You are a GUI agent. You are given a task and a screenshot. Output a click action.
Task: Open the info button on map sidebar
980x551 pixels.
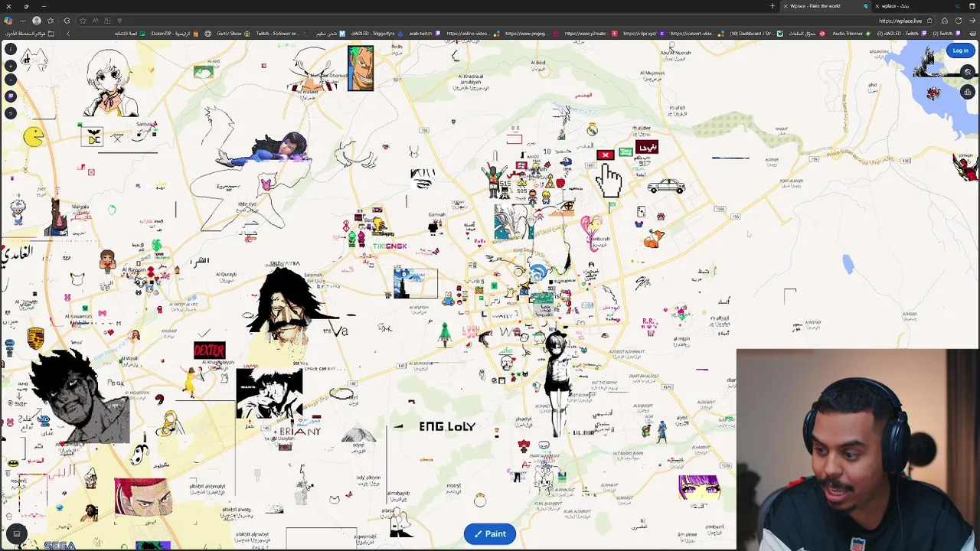click(11, 49)
